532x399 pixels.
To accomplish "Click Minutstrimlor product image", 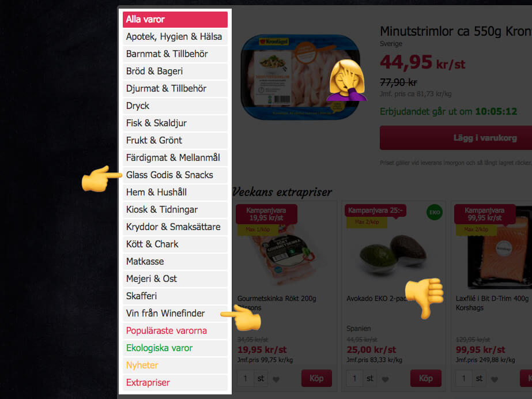I will [300, 77].
